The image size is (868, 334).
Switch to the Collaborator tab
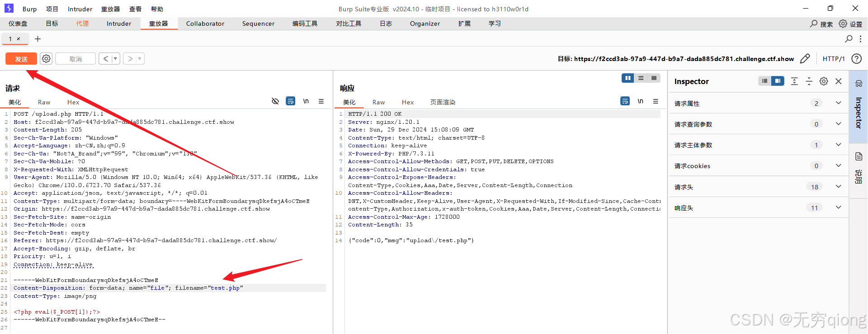click(205, 24)
